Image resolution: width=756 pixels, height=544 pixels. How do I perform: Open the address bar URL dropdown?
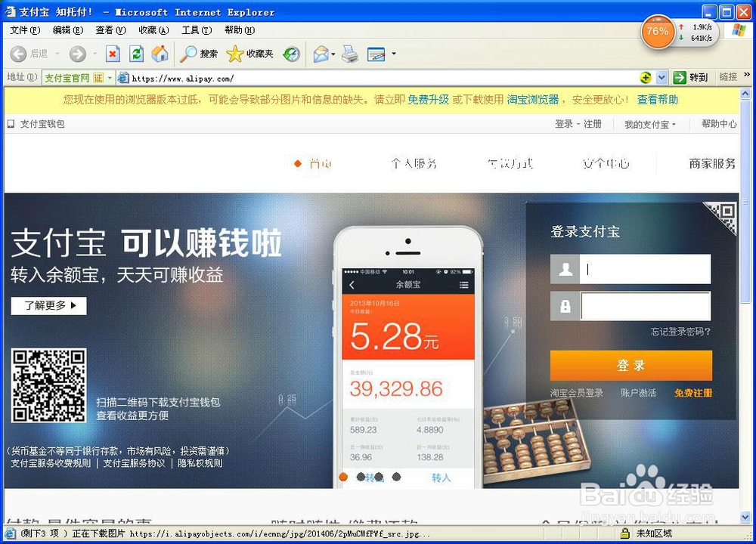pyautogui.click(x=661, y=77)
